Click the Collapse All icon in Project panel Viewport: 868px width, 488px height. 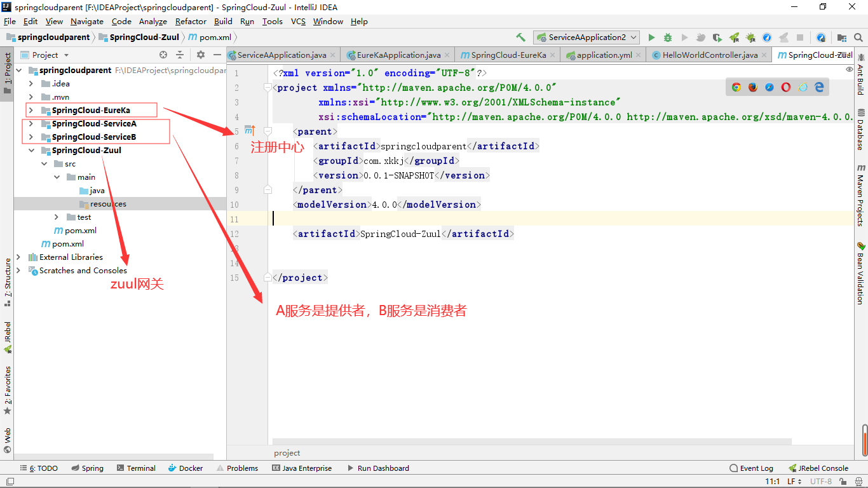[180, 55]
